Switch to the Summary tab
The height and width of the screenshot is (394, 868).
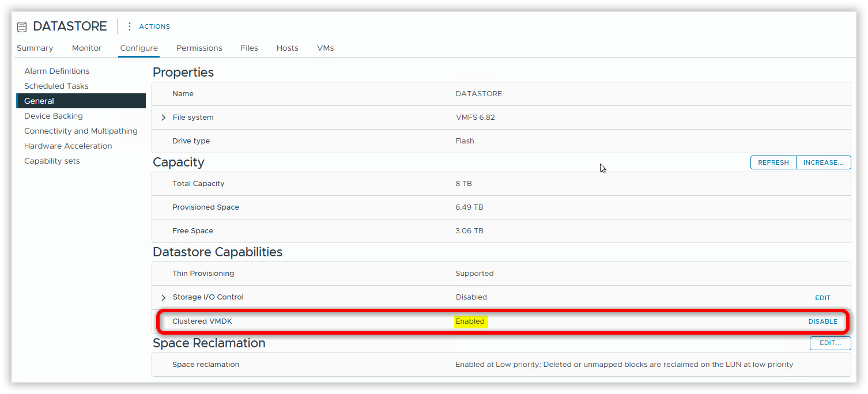(35, 48)
